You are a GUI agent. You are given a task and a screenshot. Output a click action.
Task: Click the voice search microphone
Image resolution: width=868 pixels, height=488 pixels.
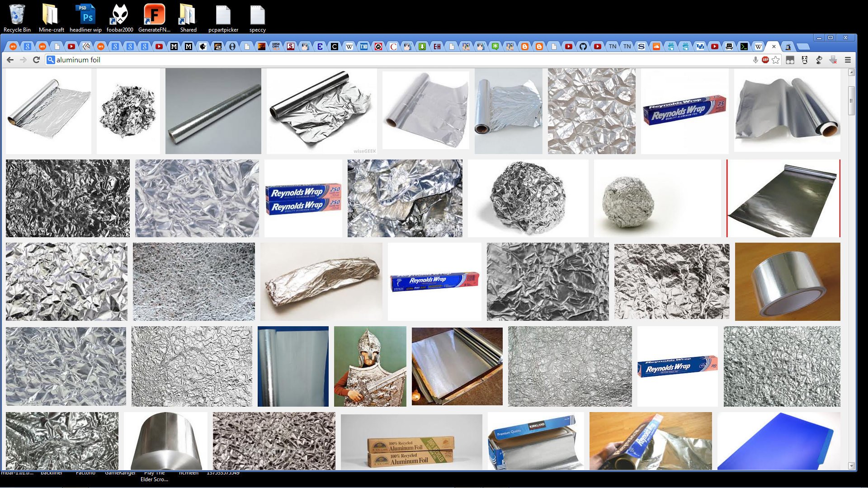coord(755,60)
